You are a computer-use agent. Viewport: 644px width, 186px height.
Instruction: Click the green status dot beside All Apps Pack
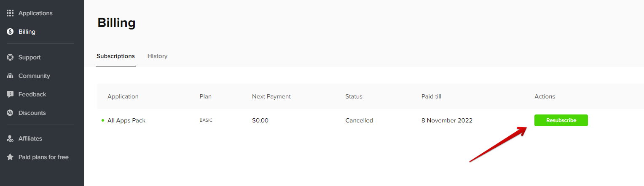tap(103, 120)
